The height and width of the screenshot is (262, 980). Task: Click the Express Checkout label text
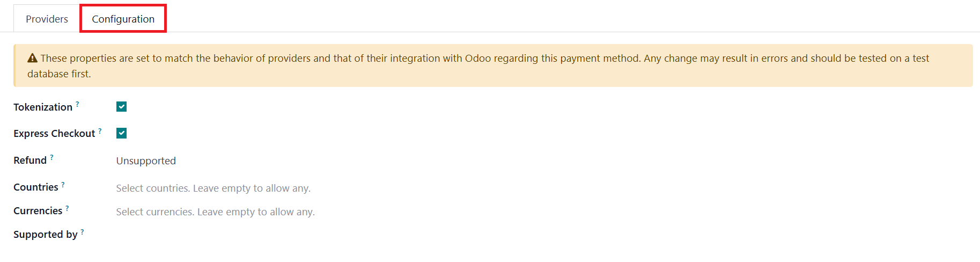[54, 133]
